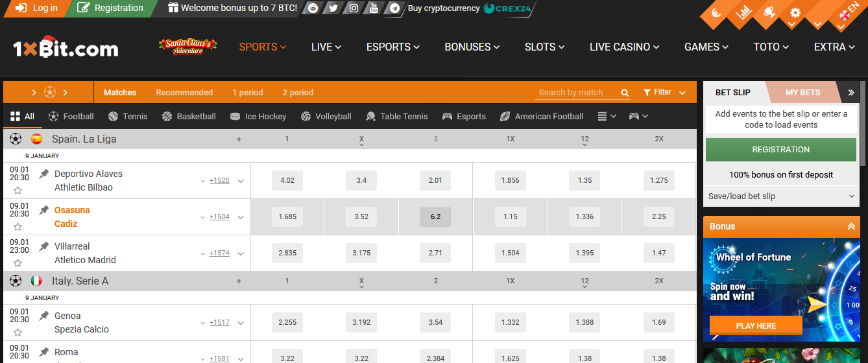Viewport: 868px width, 363px height.
Task: Filter by American Football sport
Action: pyautogui.click(x=542, y=117)
